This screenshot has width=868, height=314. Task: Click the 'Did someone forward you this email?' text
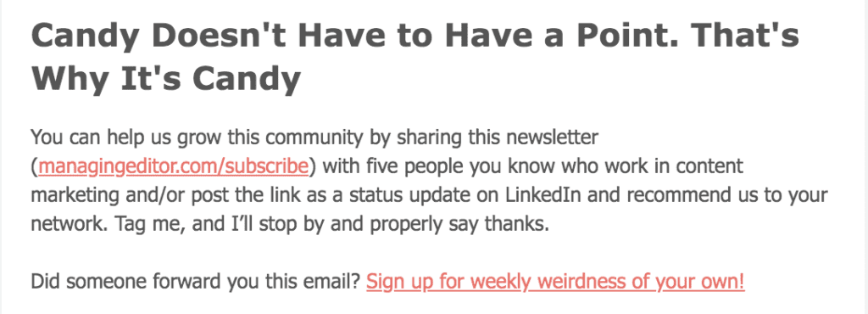196,282
